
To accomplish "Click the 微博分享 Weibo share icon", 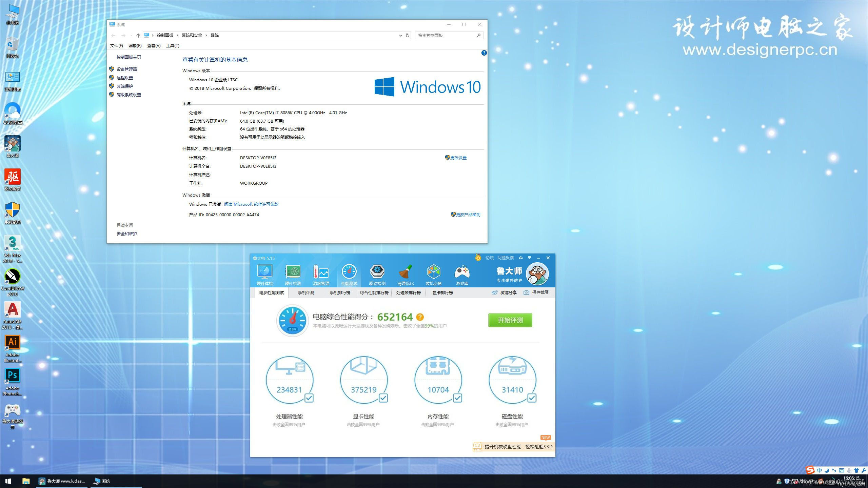I will (495, 292).
